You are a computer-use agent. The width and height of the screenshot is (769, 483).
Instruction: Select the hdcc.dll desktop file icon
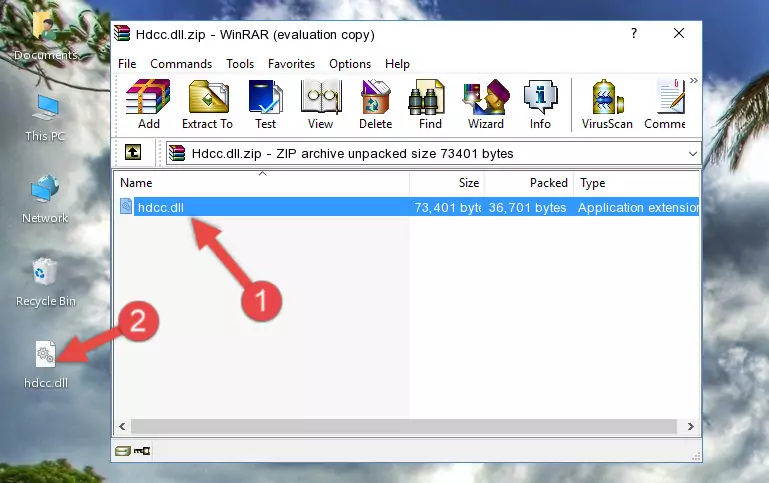pos(46,365)
